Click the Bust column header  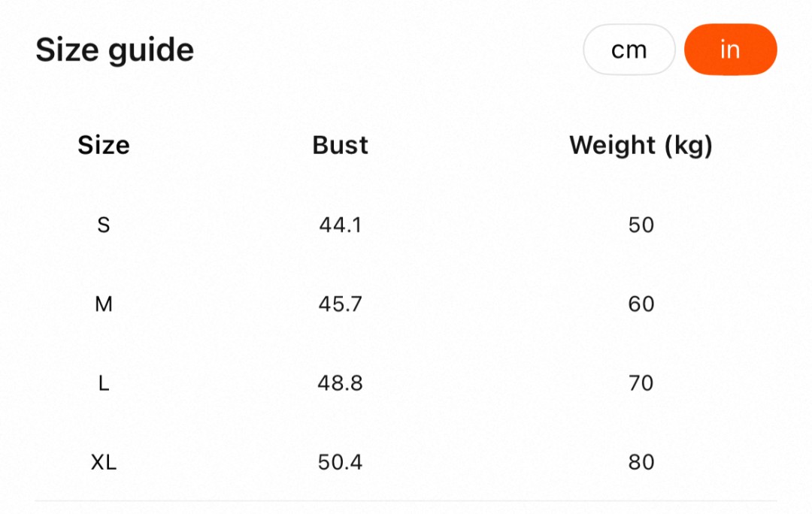341,145
